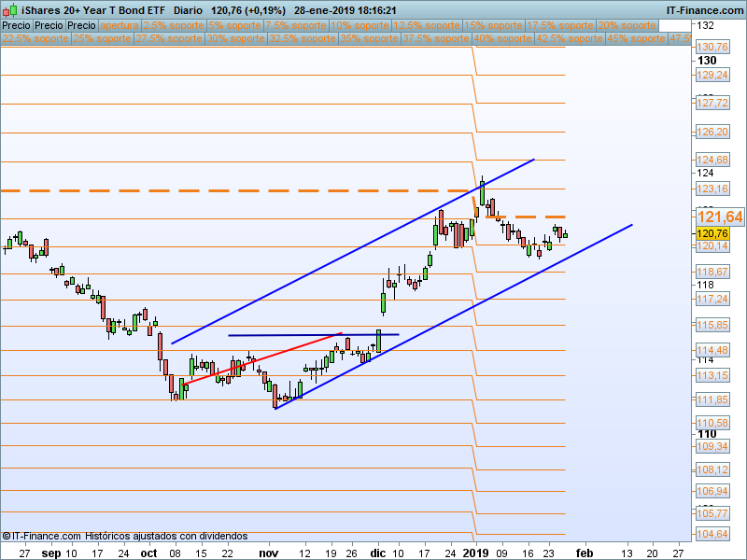Click the 111,85 support level price tag
This screenshot has width=747, height=560.
click(712, 399)
